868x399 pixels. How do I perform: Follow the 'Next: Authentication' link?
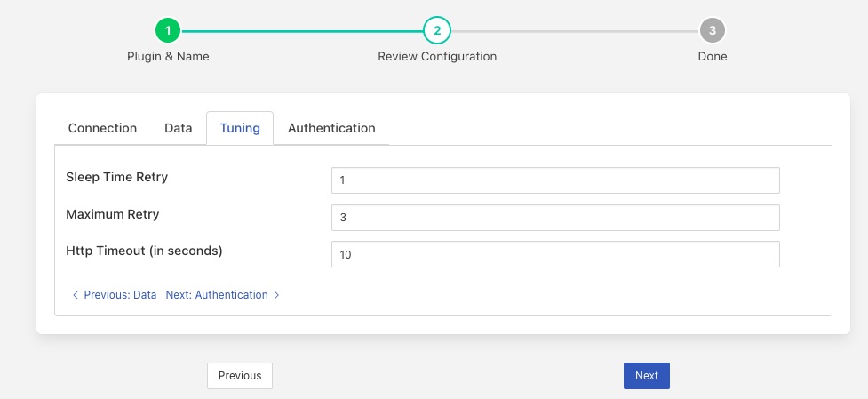coord(217,295)
